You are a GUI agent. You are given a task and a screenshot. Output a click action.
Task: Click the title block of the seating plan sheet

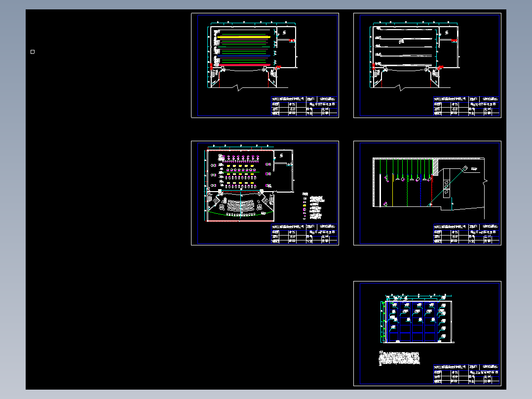pyautogui.click(x=304, y=234)
